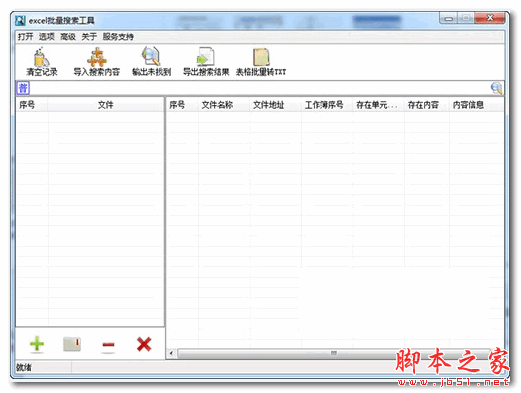Focus the search text input field
This screenshot has height=393, width=521.
point(260,88)
